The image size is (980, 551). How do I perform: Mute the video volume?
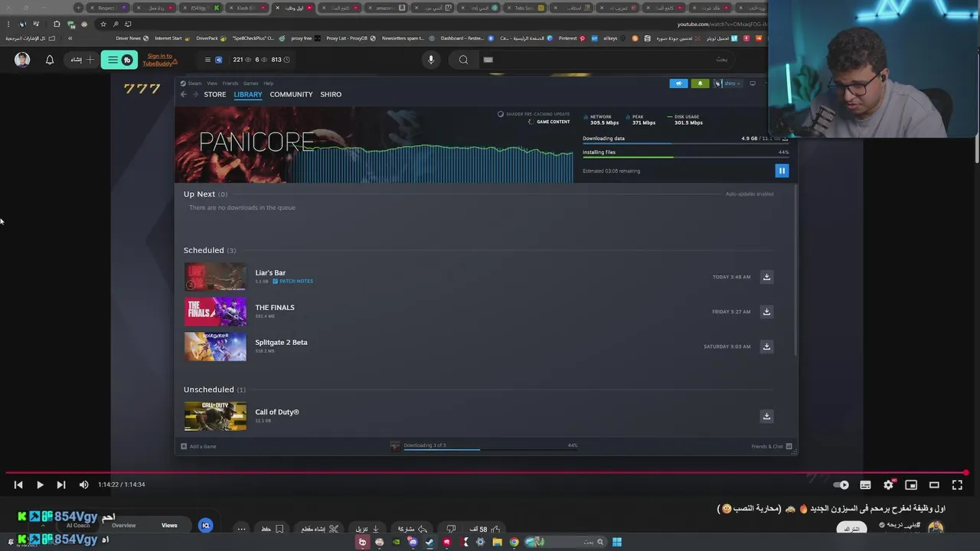83,484
